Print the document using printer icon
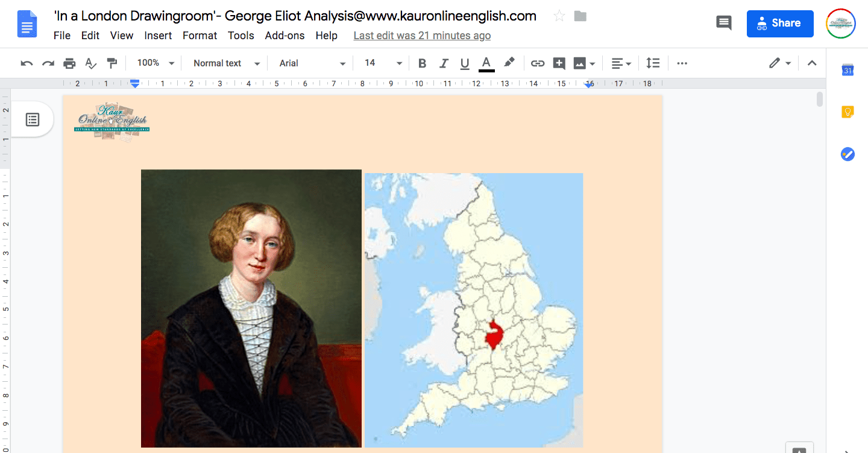 tap(69, 63)
